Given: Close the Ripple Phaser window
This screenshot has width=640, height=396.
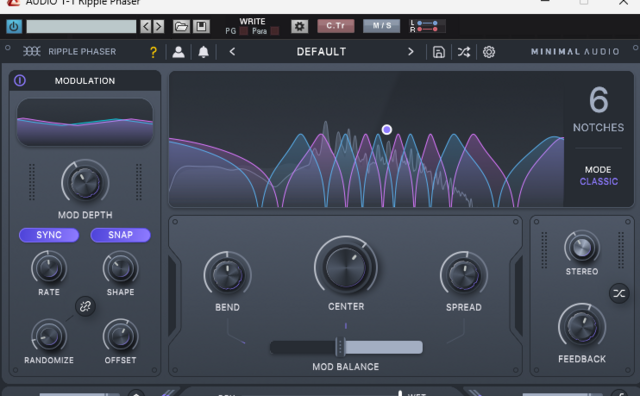Looking at the screenshot, I should point(624,2).
